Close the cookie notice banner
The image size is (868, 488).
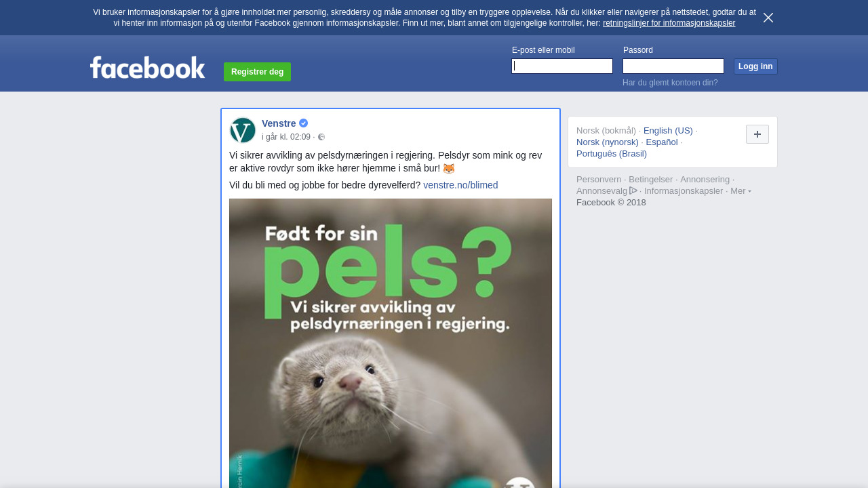[x=768, y=18]
